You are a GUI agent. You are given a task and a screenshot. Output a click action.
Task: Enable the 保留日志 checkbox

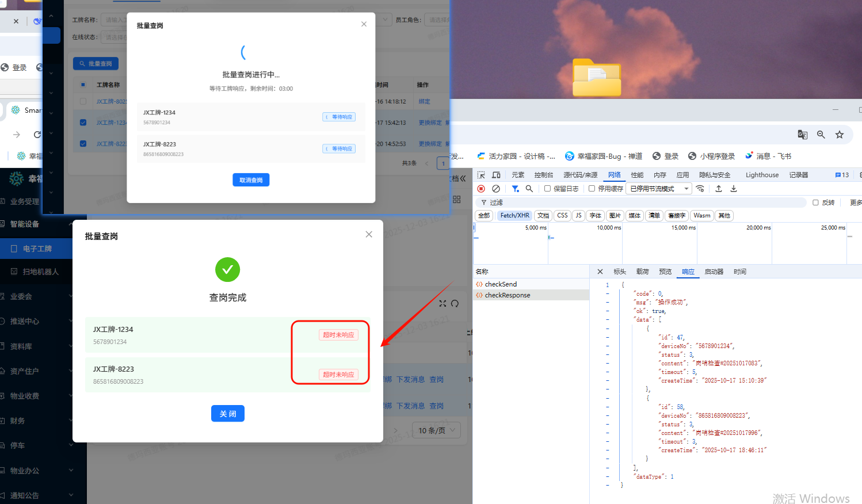[548, 189]
